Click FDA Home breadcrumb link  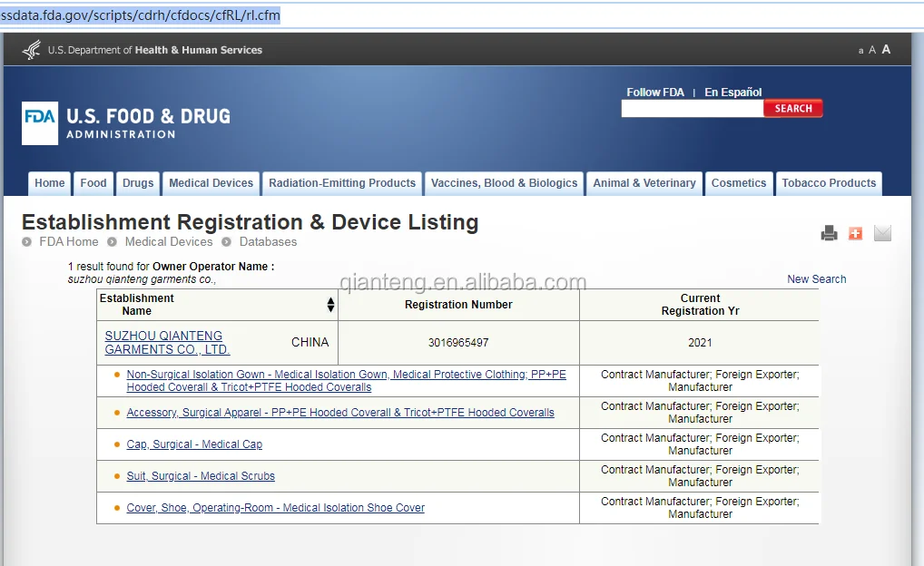[69, 241]
